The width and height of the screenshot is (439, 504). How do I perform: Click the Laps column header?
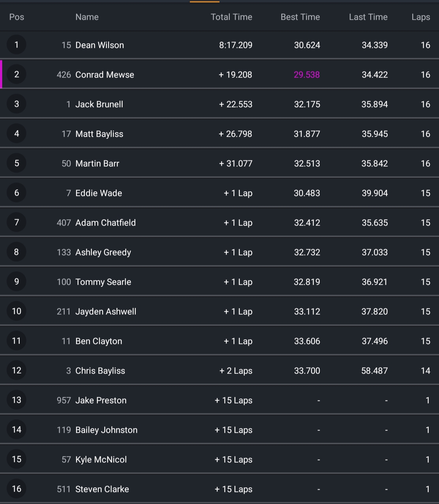420,17
